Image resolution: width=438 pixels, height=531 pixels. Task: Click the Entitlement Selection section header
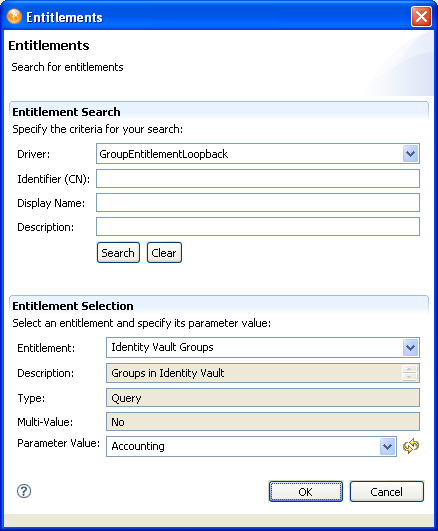pyautogui.click(x=73, y=306)
